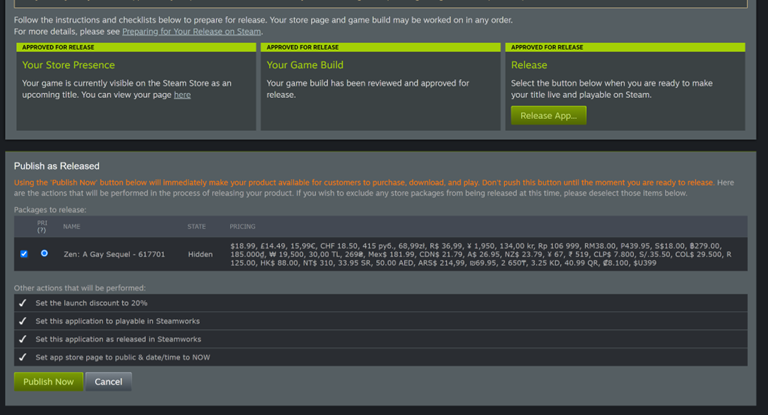Click the Publish as Released heading
Screen dimensions: 768x415
coord(56,166)
